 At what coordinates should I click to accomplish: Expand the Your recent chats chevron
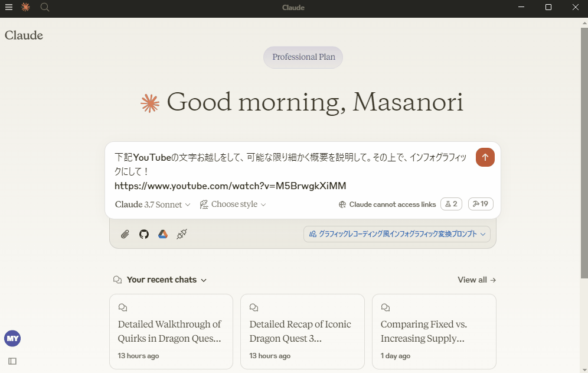(204, 280)
